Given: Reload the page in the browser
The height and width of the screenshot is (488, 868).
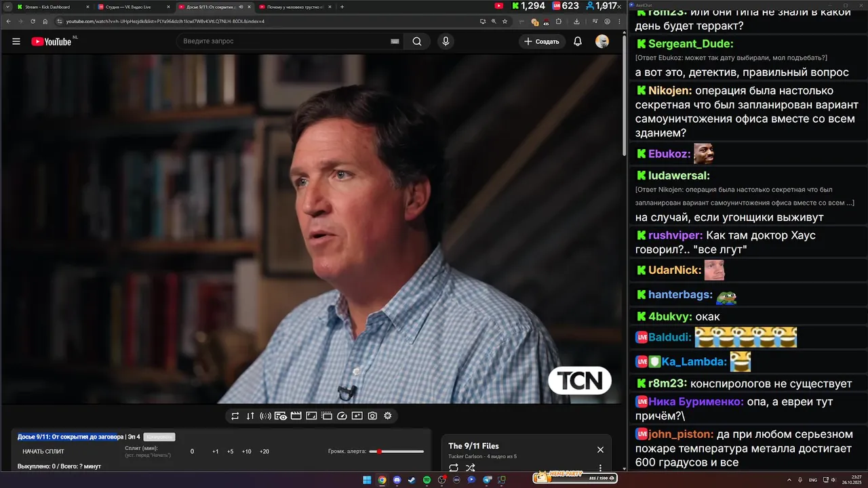Looking at the screenshot, I should tap(33, 21).
